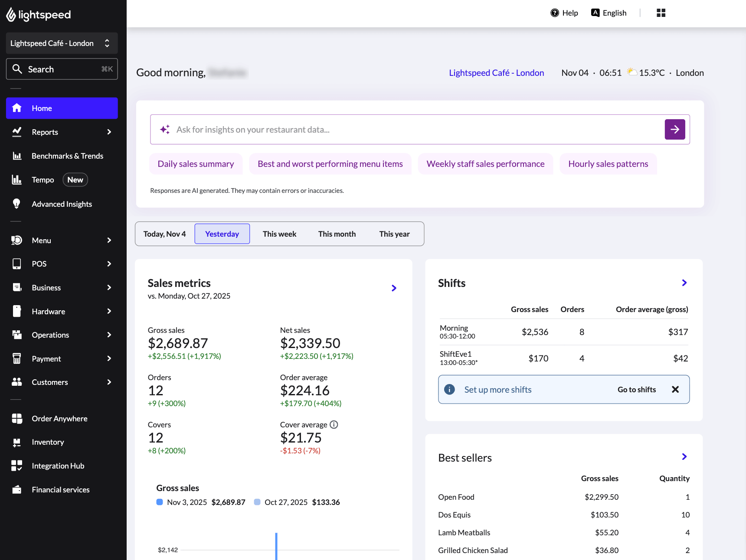The image size is (746, 560).
Task: Click the Cover average info tooltip icon
Action: point(334,424)
